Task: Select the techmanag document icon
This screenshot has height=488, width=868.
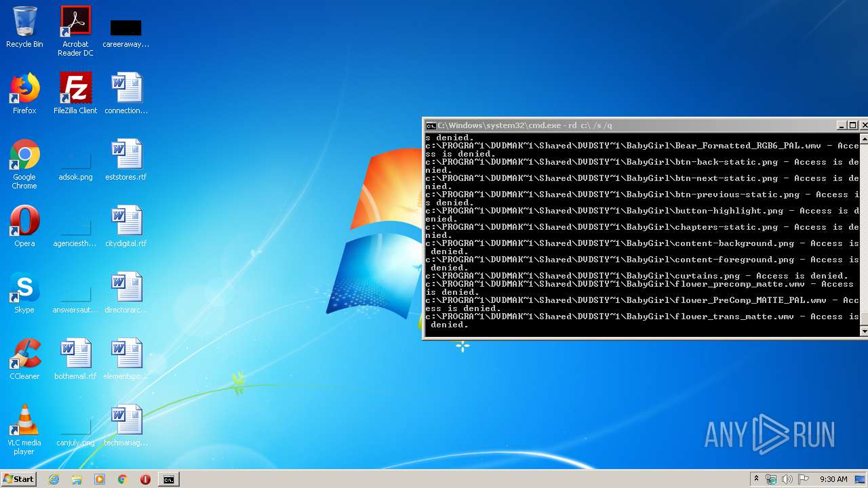Action: 126,426
